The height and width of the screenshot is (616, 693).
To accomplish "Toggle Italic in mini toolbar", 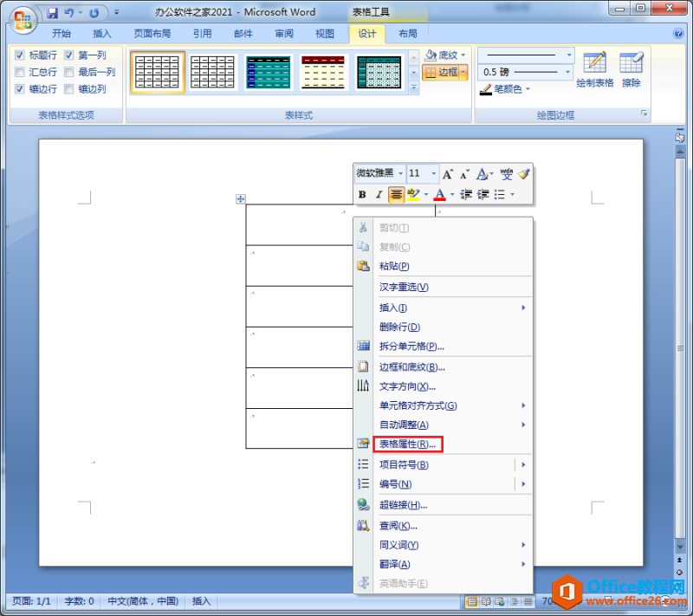I will pos(379,194).
